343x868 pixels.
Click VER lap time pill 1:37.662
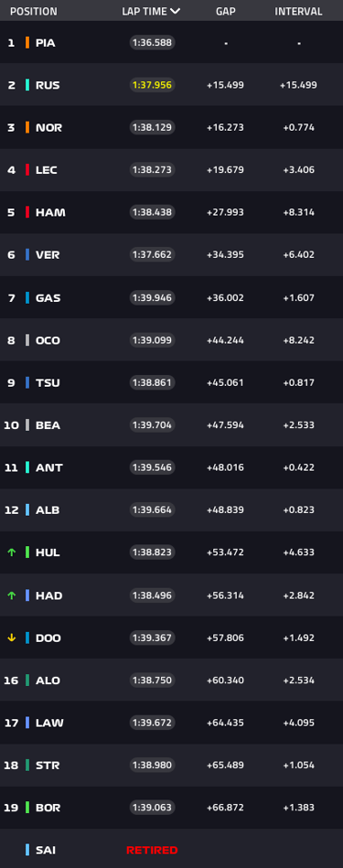point(152,254)
